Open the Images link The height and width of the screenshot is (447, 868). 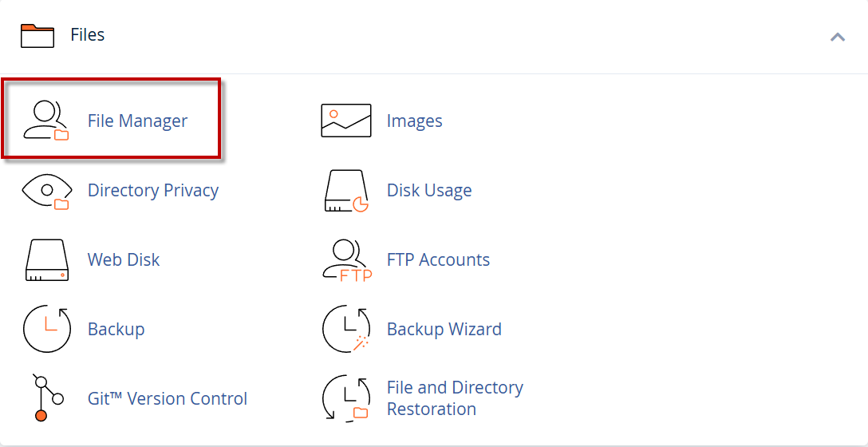[x=414, y=121]
